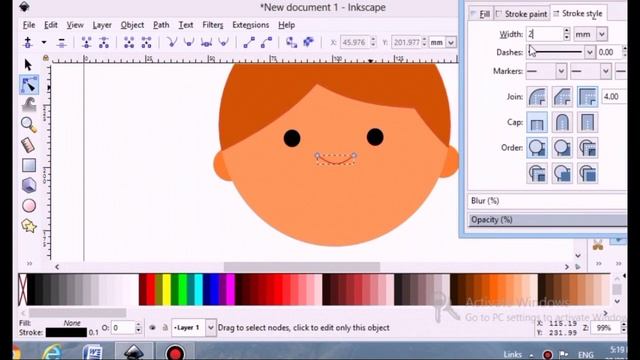Image resolution: width=640 pixels, height=360 pixels.
Task: Make selected nodes cusp (corner)
Action: (x=172, y=42)
